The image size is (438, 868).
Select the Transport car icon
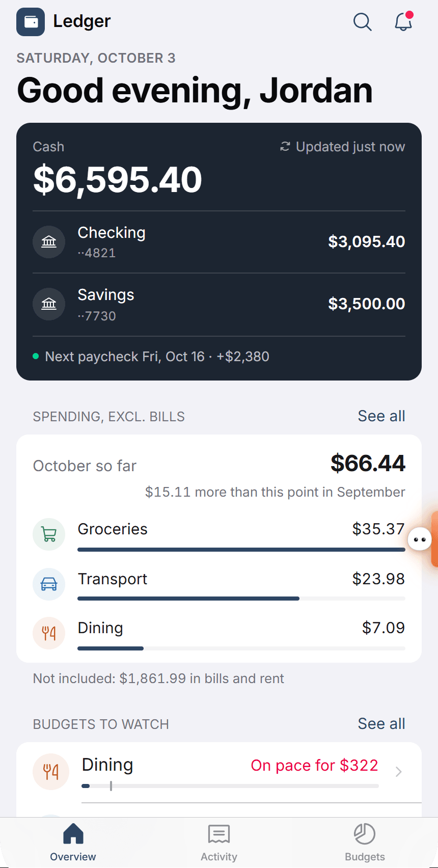[x=49, y=584]
